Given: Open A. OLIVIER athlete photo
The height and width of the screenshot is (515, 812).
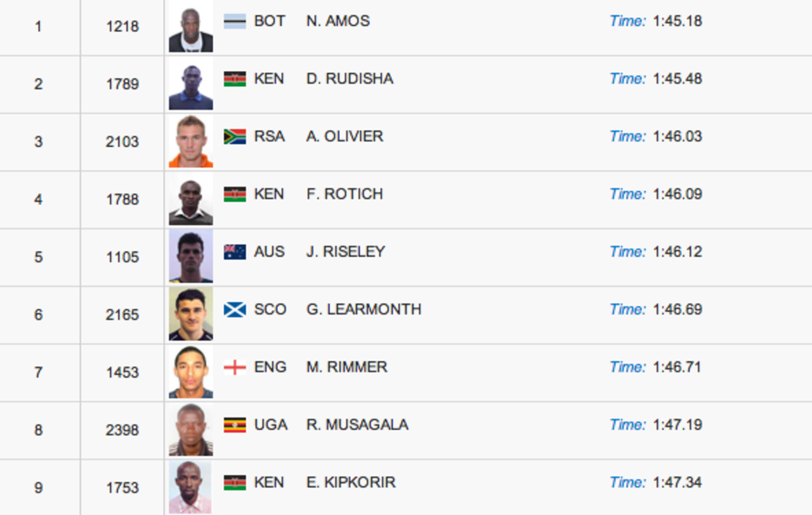Looking at the screenshot, I should pos(191,142).
